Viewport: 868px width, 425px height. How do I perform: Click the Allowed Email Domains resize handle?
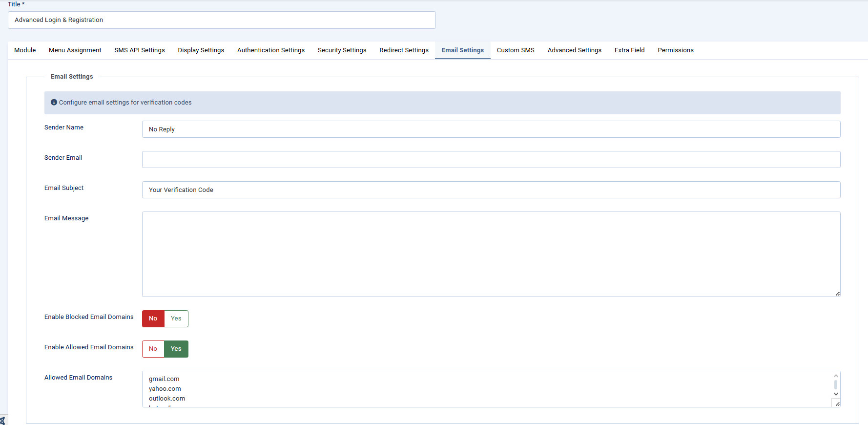837,404
